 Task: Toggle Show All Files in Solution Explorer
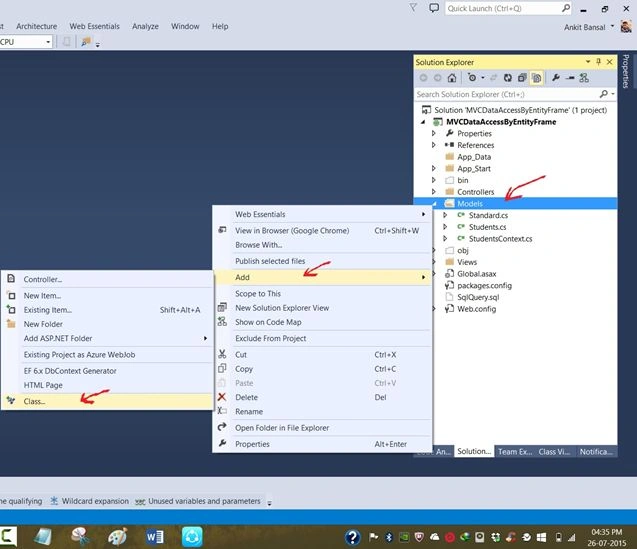click(537, 78)
